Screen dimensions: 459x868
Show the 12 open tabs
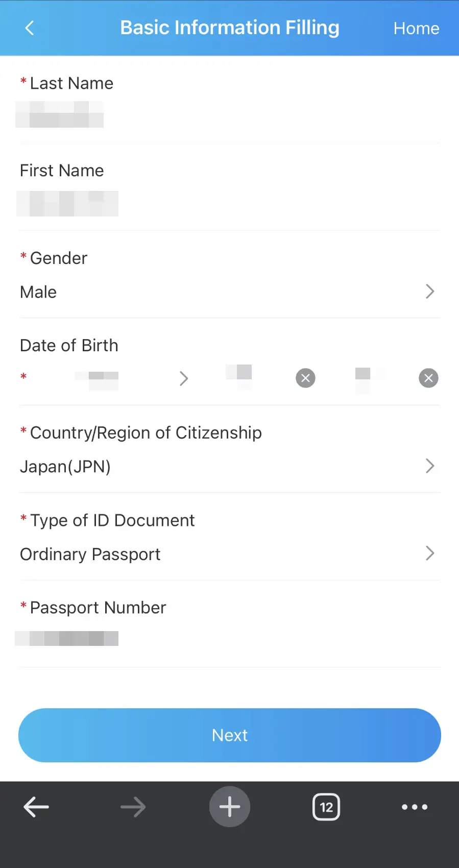[326, 807]
